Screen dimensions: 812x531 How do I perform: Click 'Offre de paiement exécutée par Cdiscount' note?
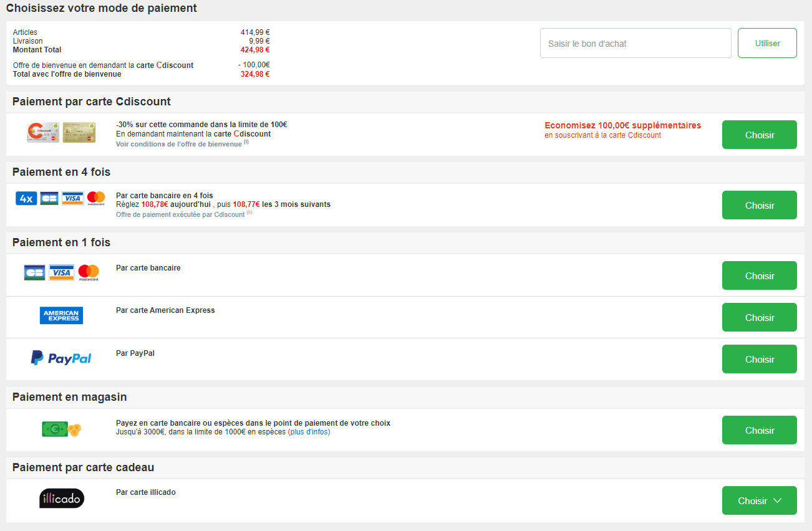184,214
